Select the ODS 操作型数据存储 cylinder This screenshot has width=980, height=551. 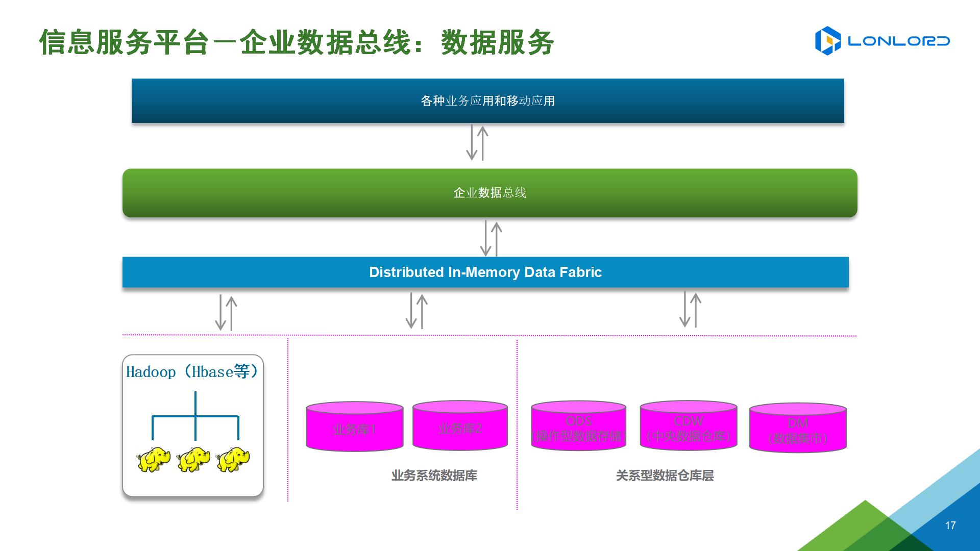pos(578,426)
